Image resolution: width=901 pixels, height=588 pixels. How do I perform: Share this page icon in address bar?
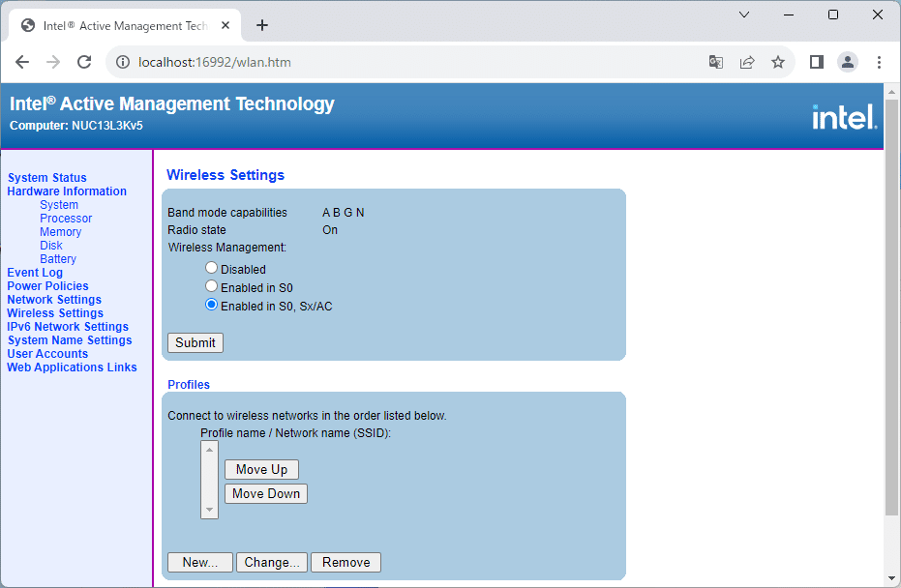pos(747,62)
